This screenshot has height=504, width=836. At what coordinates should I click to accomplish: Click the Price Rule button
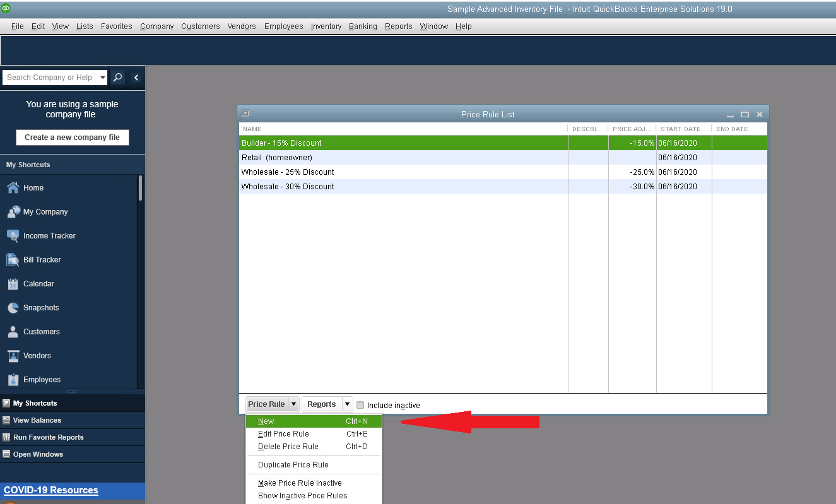[x=267, y=404]
